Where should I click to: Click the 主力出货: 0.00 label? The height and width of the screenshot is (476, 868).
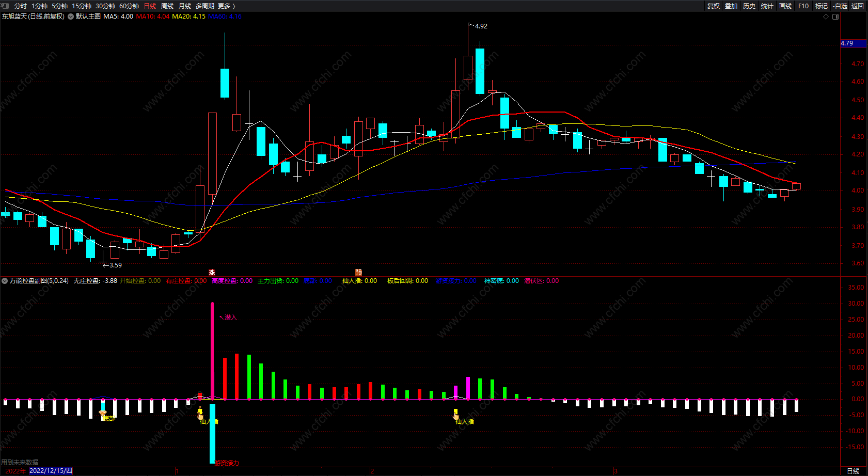[278, 281]
